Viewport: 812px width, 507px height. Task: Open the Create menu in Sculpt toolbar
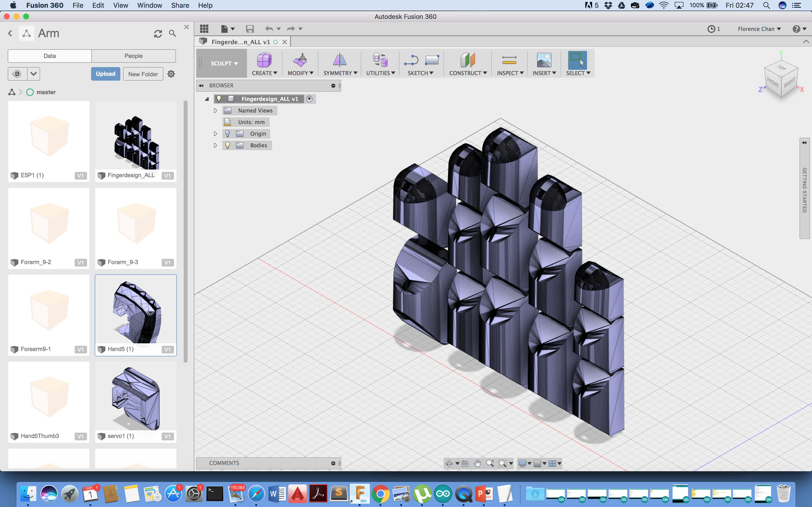265,64
